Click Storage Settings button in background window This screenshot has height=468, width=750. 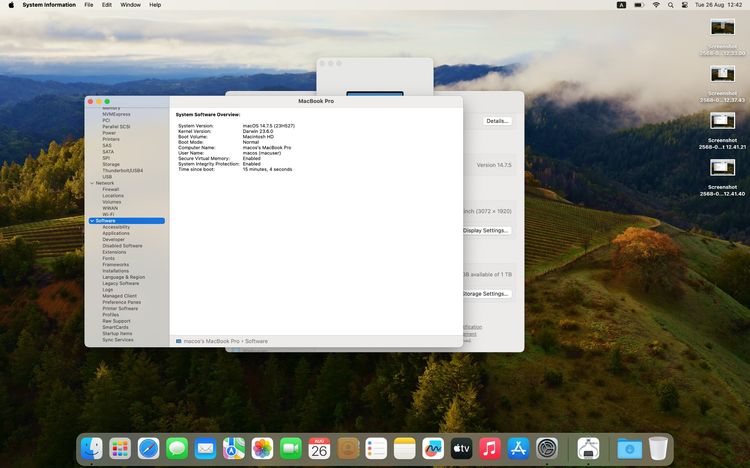[x=486, y=294]
